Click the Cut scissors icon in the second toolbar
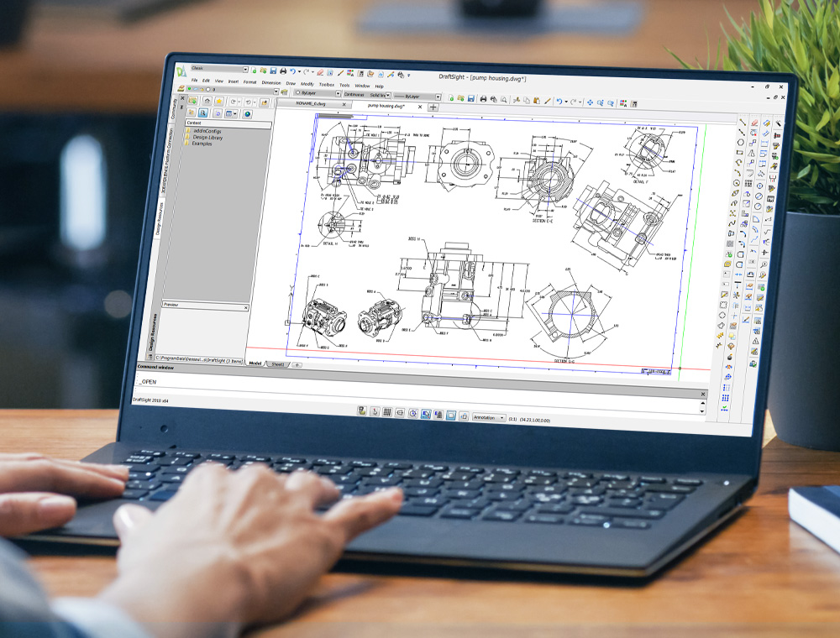This screenshot has height=638, width=840. click(515, 100)
